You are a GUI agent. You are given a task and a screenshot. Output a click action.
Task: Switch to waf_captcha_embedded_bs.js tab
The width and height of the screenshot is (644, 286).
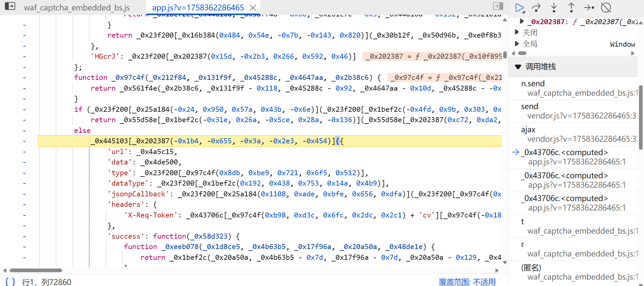point(77,8)
